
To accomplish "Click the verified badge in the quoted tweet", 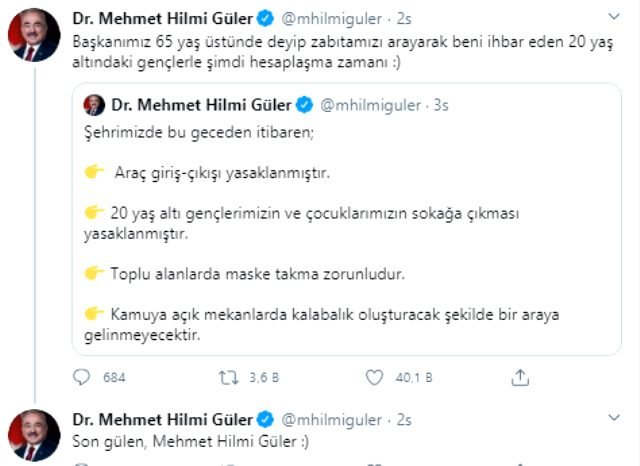I will [305, 104].
